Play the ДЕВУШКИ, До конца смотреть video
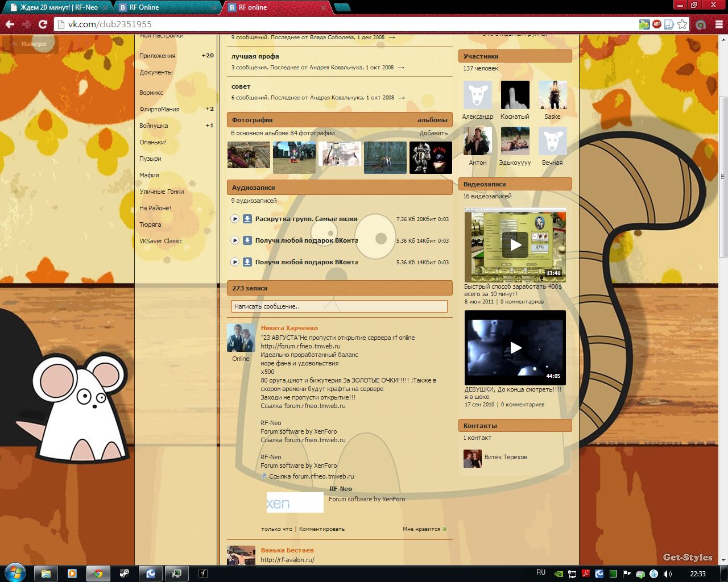This screenshot has height=582, width=728. pyautogui.click(x=515, y=348)
